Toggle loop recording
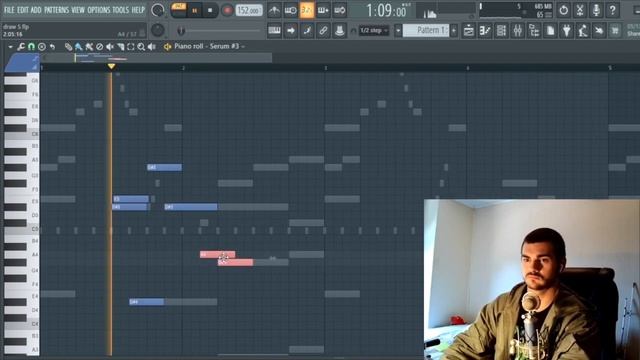 click(x=340, y=10)
